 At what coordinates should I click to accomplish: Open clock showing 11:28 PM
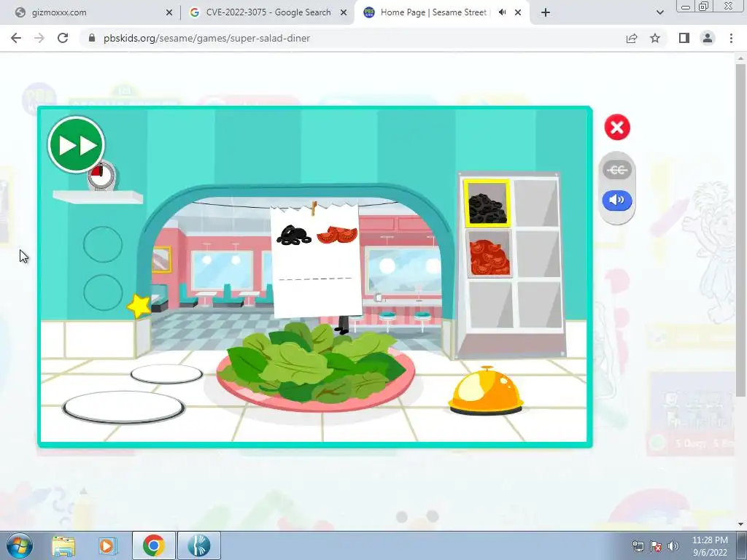coord(710,546)
